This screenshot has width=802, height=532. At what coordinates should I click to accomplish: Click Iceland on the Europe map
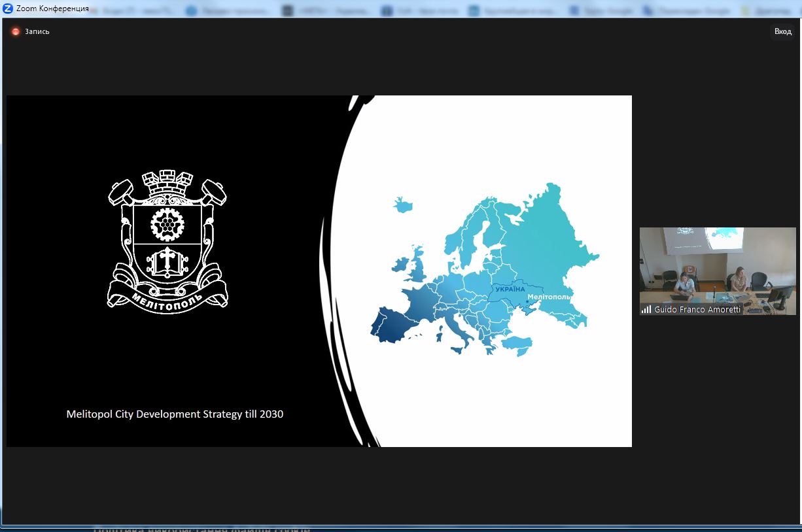404,205
